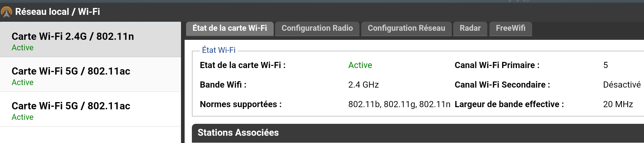The width and height of the screenshot is (644, 143).
Task: Click the Wi-Fi antenna icon in title bar
Action: click(7, 12)
